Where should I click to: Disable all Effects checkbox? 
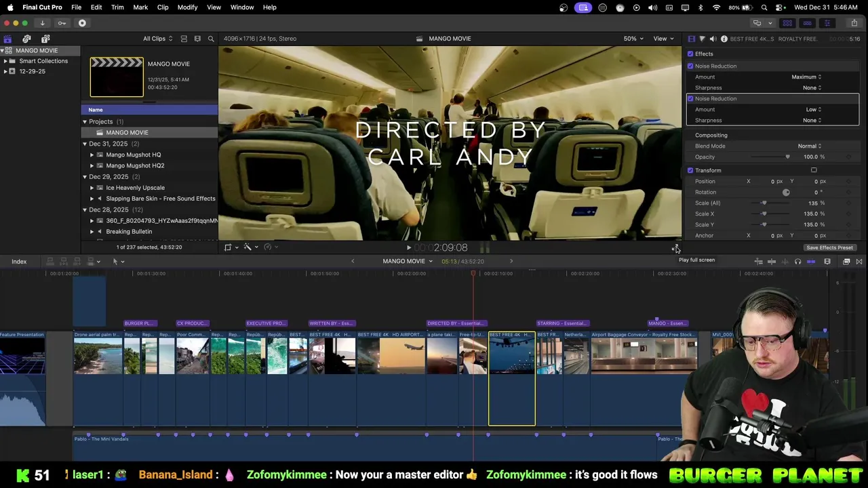690,54
